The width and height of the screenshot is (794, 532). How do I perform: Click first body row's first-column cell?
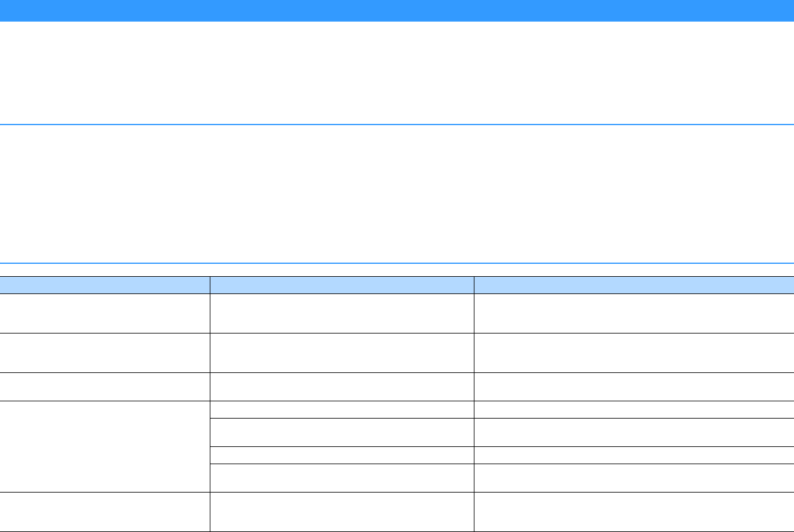pyautogui.click(x=105, y=313)
